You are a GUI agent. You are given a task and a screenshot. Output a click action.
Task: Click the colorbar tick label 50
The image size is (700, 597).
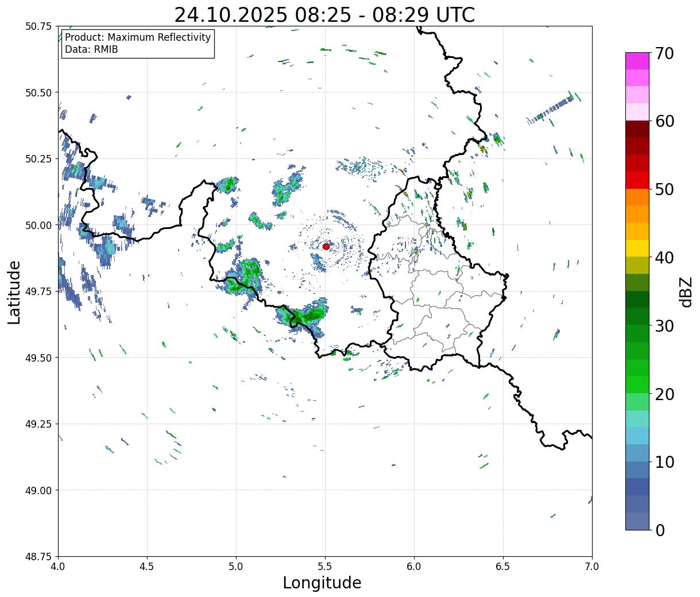coord(664,189)
